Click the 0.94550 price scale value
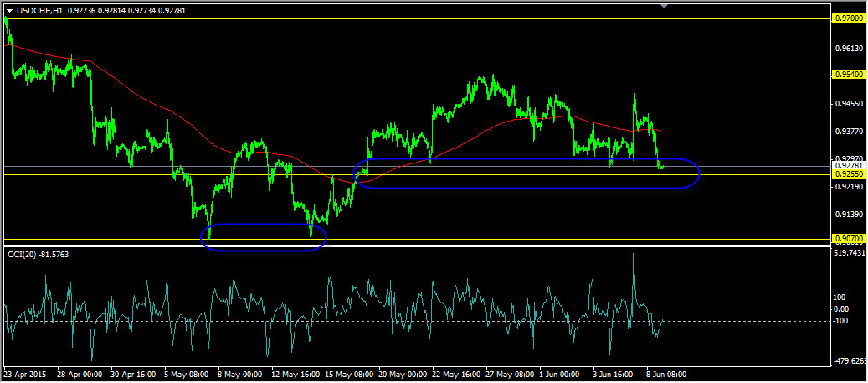Image resolution: width=868 pixels, height=383 pixels. point(849,104)
